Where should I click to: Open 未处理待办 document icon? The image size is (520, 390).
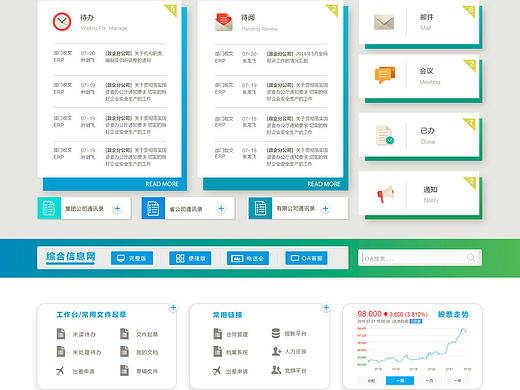click(x=61, y=351)
